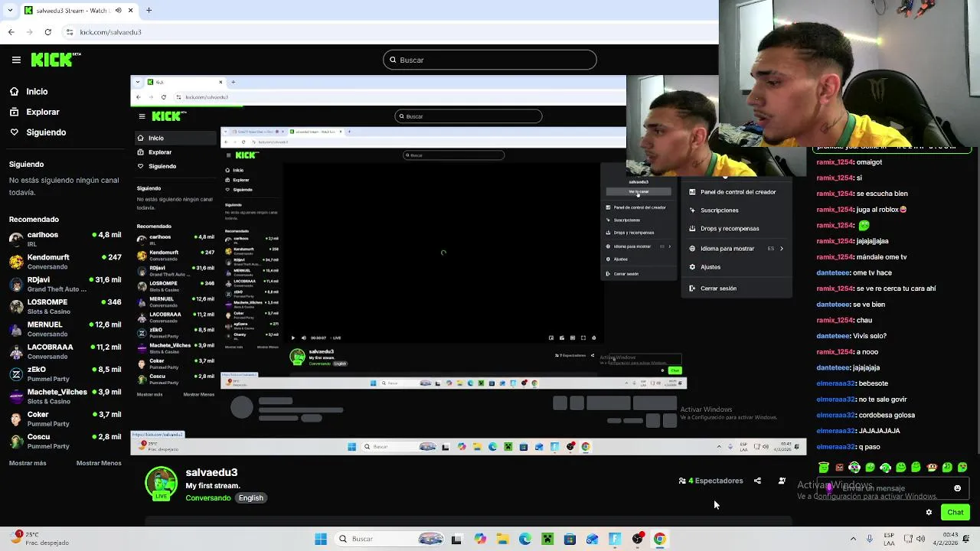The image size is (980, 551).
Task: Open recommended channel Coscu
Action: [x=64, y=441]
